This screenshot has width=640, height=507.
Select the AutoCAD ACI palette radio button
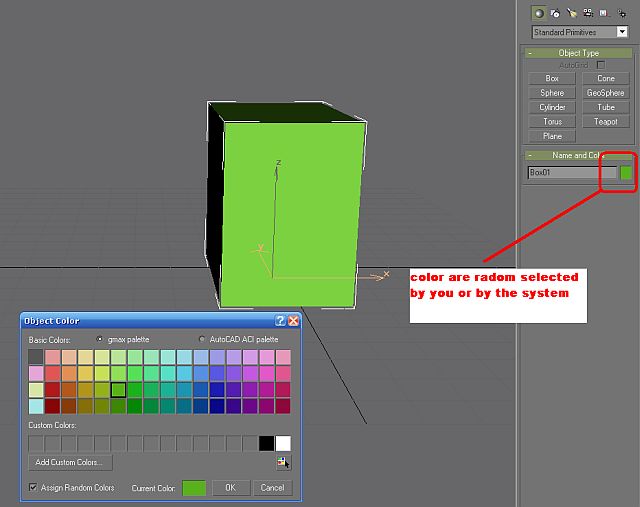[202, 339]
